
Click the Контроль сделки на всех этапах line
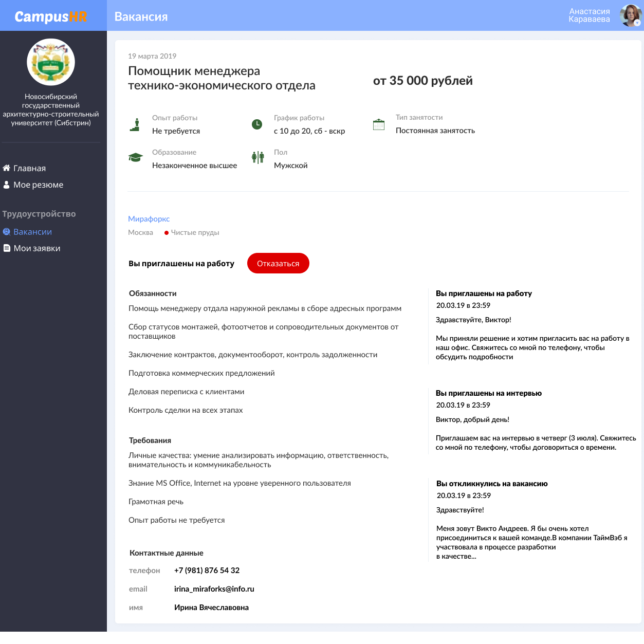[186, 410]
